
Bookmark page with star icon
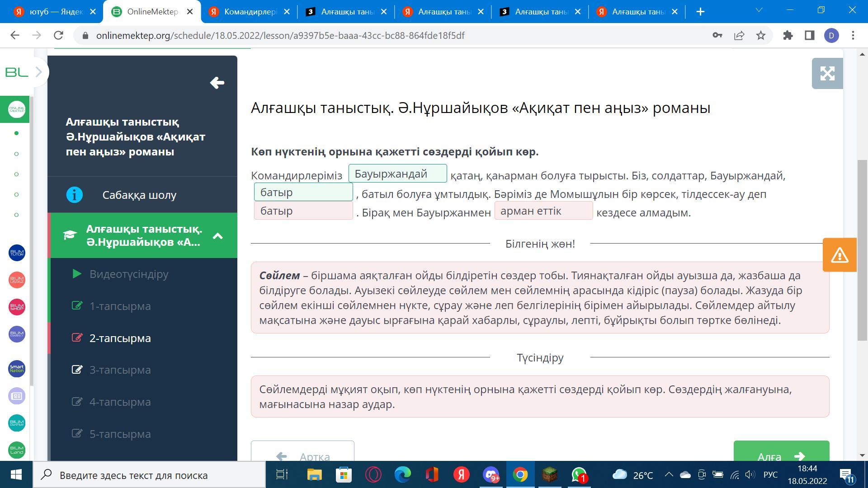(761, 35)
